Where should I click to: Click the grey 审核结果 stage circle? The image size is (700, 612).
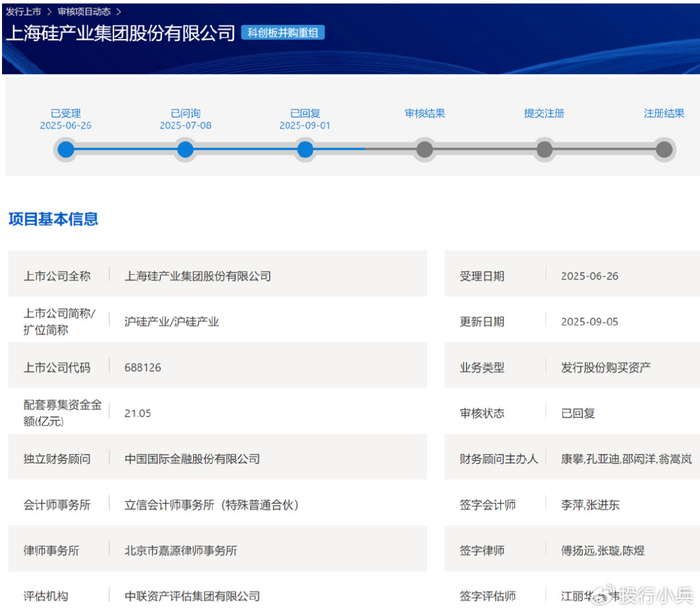click(425, 150)
